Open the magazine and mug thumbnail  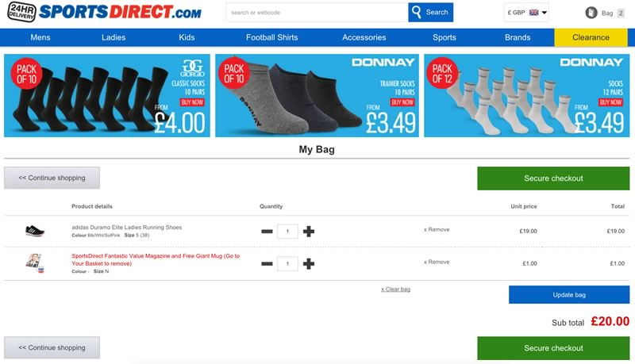pyautogui.click(x=34, y=263)
